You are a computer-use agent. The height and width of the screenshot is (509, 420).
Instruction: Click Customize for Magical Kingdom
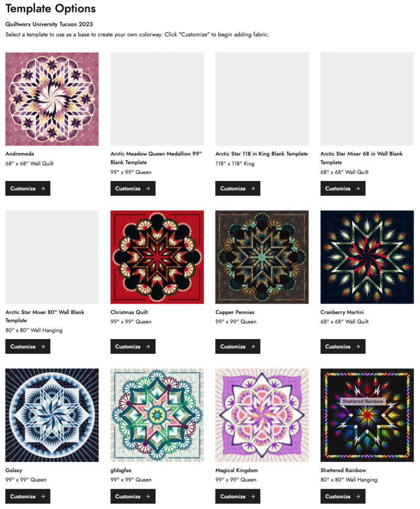pos(238,497)
